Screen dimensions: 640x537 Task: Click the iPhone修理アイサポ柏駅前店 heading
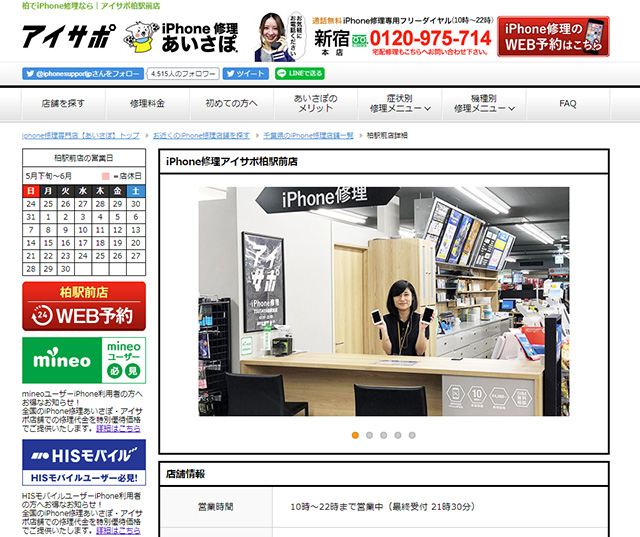click(231, 162)
